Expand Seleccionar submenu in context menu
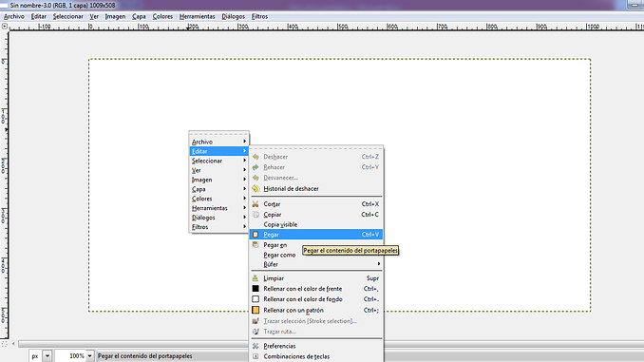Viewport: 644px width, 362px height. point(218,161)
